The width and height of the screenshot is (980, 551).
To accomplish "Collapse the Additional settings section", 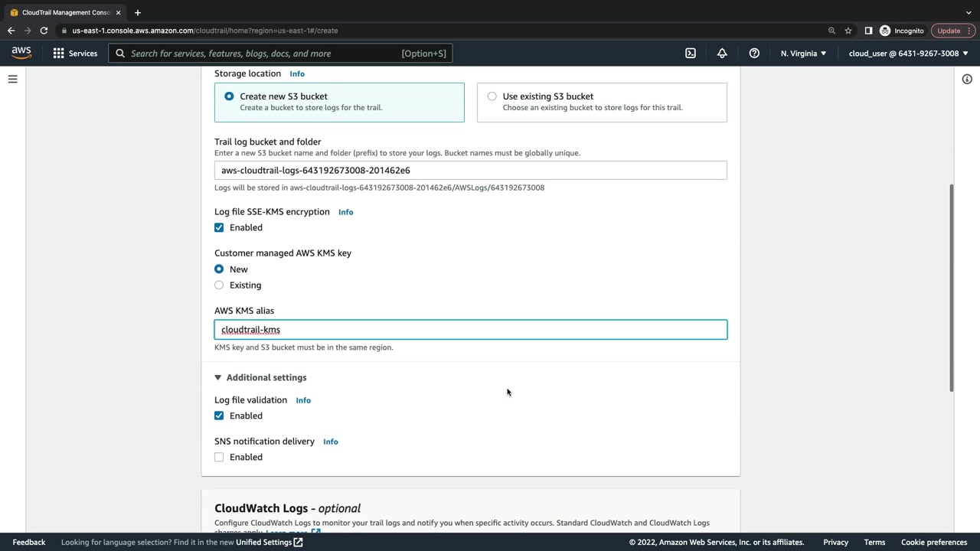I will pyautogui.click(x=260, y=377).
